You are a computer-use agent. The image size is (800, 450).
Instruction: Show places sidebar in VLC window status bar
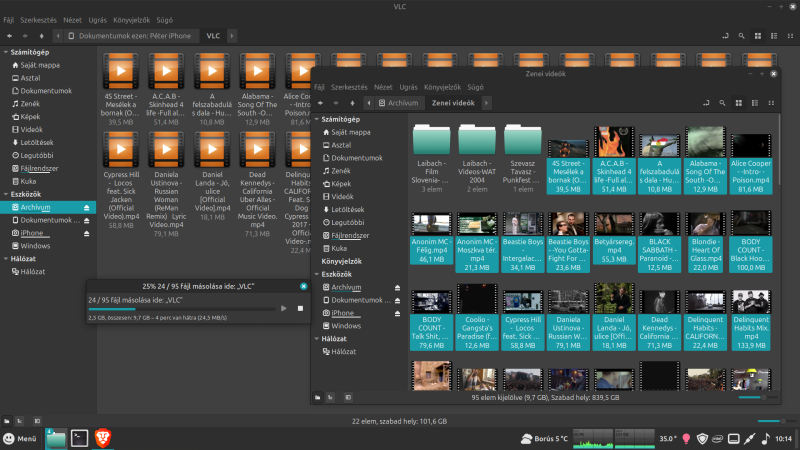pyautogui.click(x=7, y=421)
